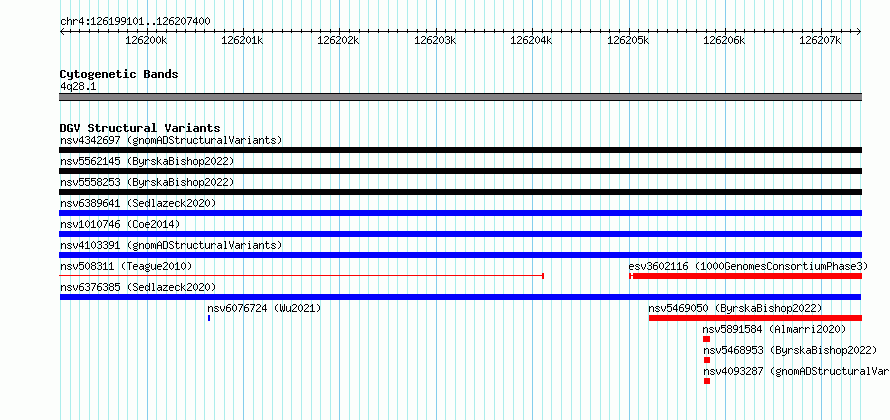Click the 126200k ruler tick label
Screen dimensions: 890x420
(146, 40)
